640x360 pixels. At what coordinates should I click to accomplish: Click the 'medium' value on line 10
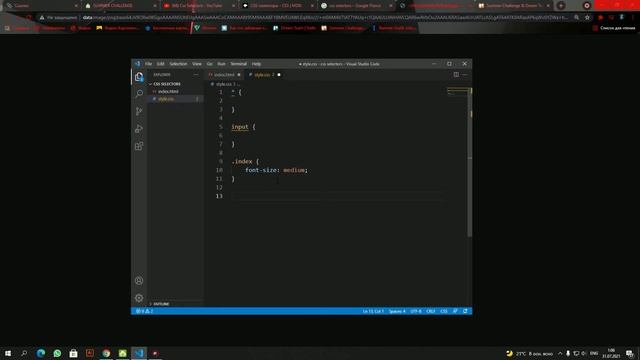(294, 170)
